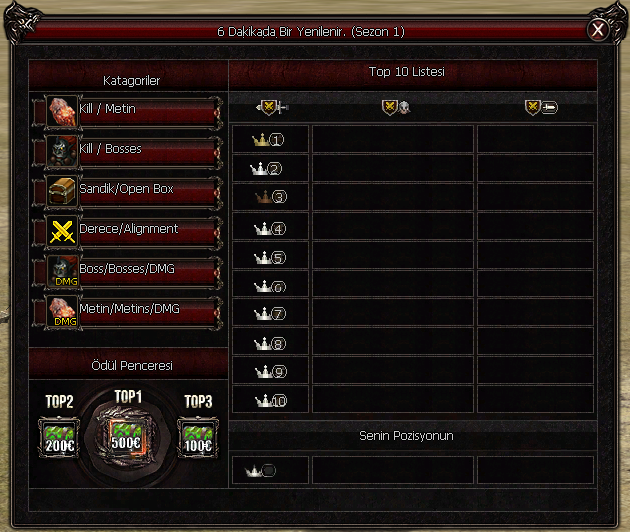Image resolution: width=630 pixels, height=532 pixels.
Task: Open the Kill / Bosses category
Action: click(x=128, y=152)
